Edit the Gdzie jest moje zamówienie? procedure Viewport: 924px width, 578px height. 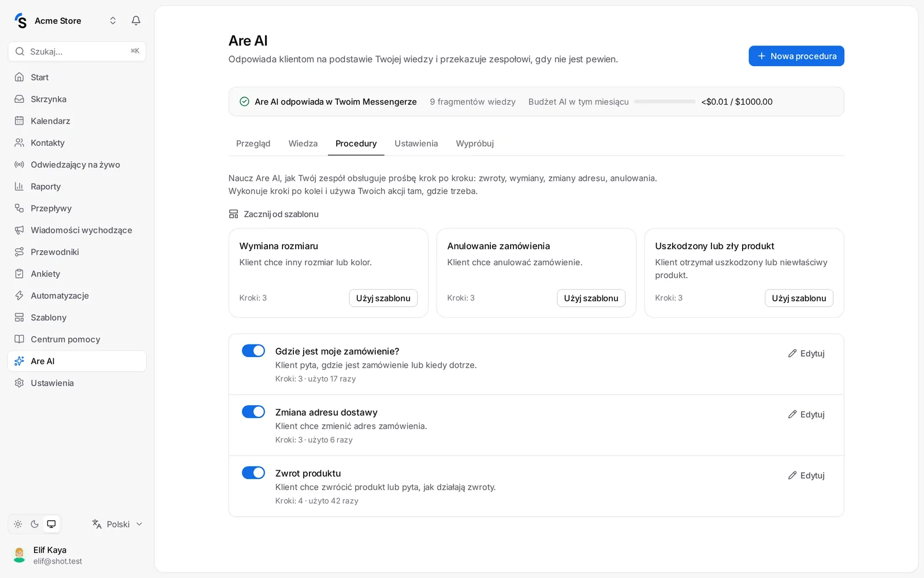(806, 353)
